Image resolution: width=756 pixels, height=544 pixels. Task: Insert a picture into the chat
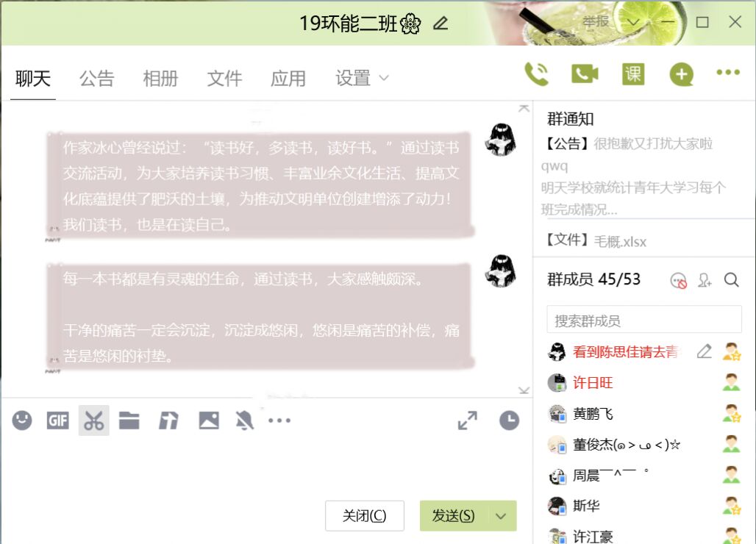(x=209, y=420)
